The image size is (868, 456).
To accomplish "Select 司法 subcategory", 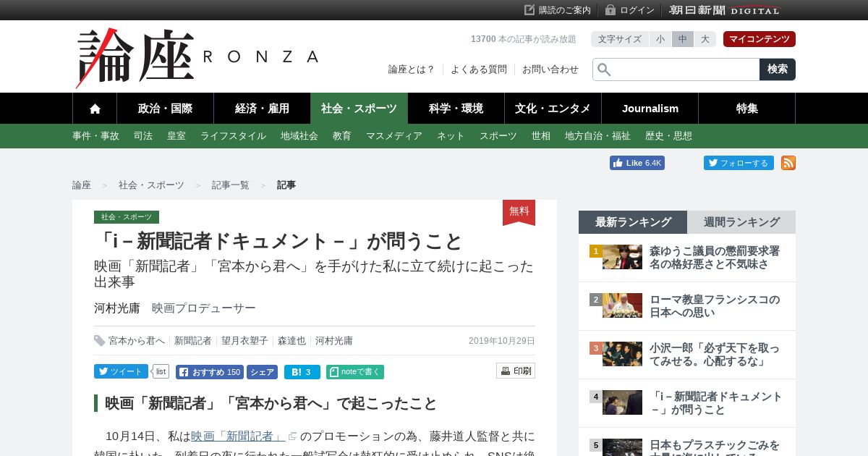I will pyautogui.click(x=143, y=136).
